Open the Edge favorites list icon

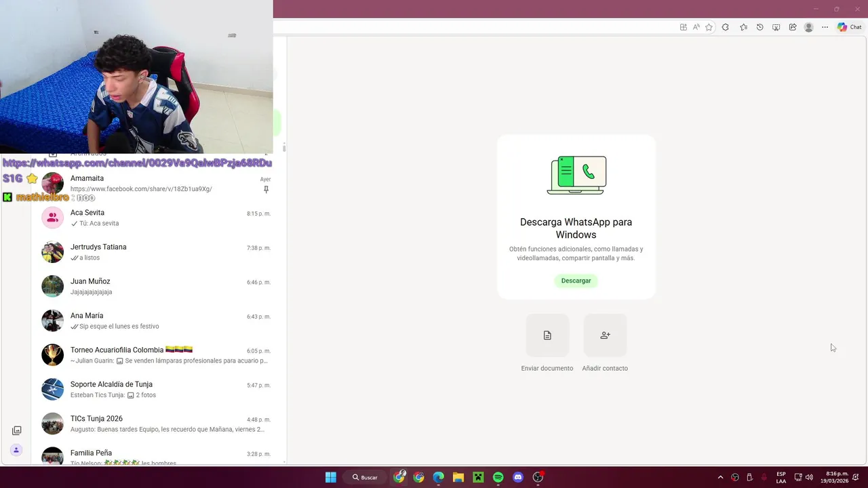[743, 27]
